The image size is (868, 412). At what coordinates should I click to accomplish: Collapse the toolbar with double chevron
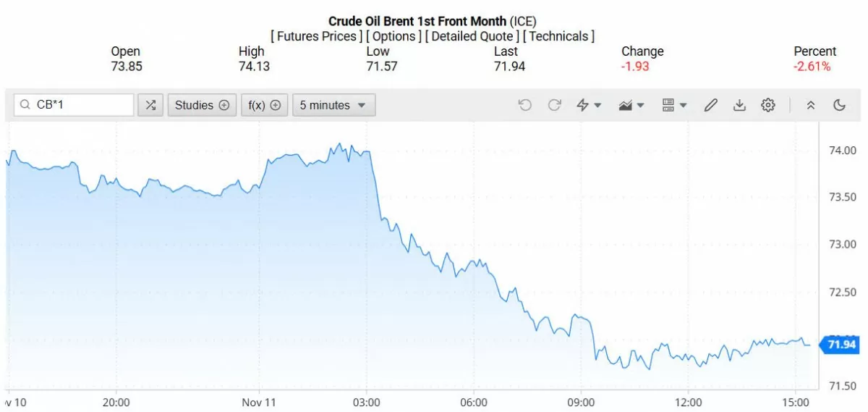point(811,105)
